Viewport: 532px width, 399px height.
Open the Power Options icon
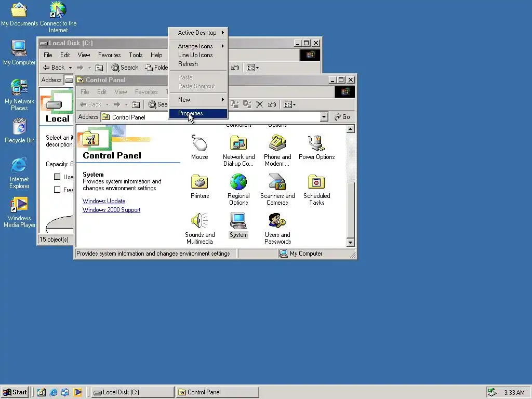pyautogui.click(x=316, y=147)
